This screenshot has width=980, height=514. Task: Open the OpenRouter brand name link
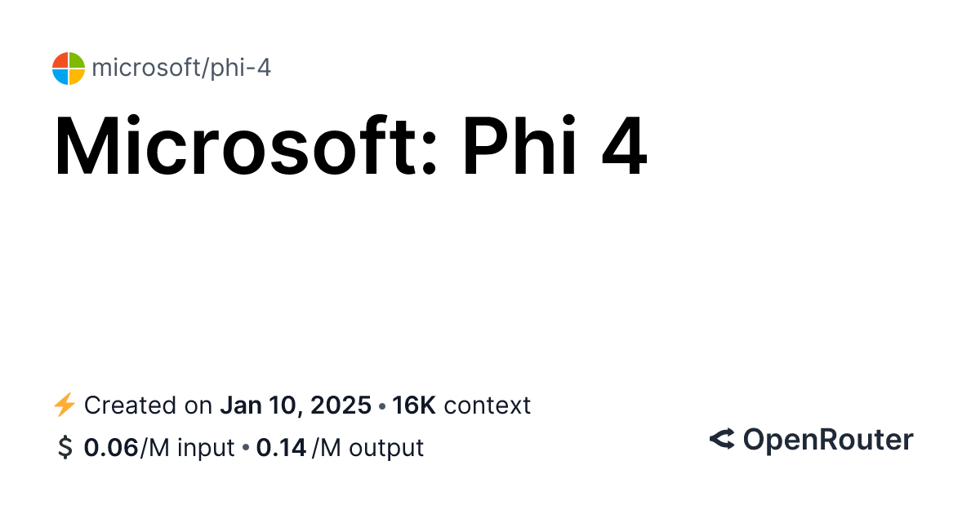pyautogui.click(x=827, y=441)
